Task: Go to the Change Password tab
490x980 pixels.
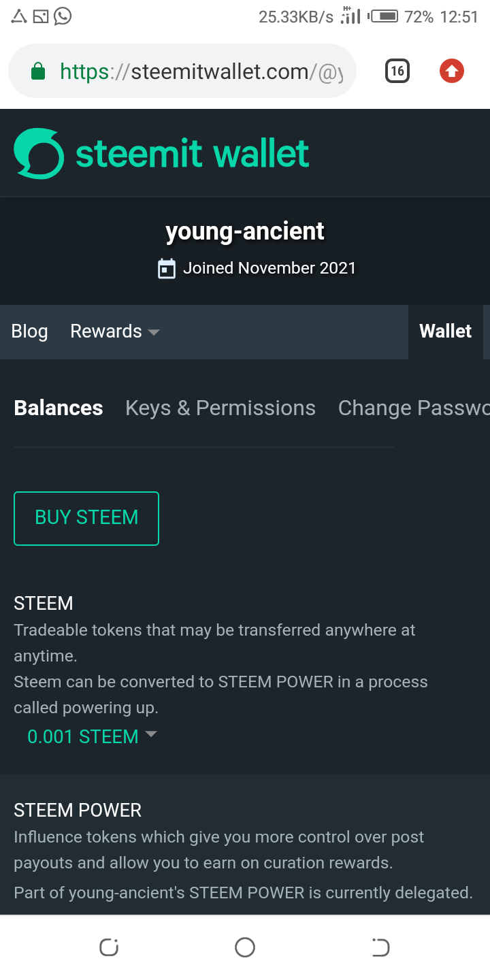Action: 413,408
